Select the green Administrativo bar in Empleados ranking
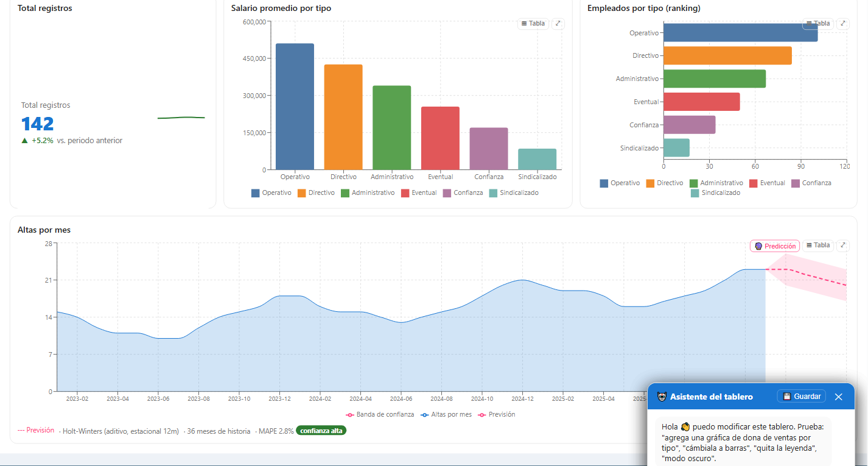Viewport: 868px width, 466px height. (x=715, y=79)
